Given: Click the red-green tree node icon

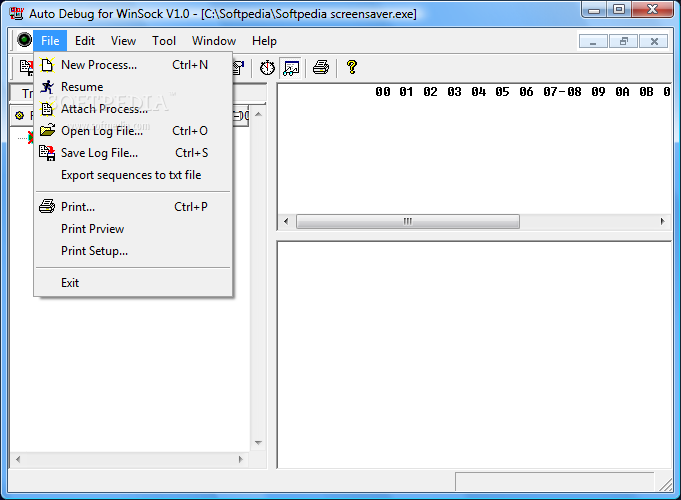Looking at the screenshot, I should (x=30, y=138).
